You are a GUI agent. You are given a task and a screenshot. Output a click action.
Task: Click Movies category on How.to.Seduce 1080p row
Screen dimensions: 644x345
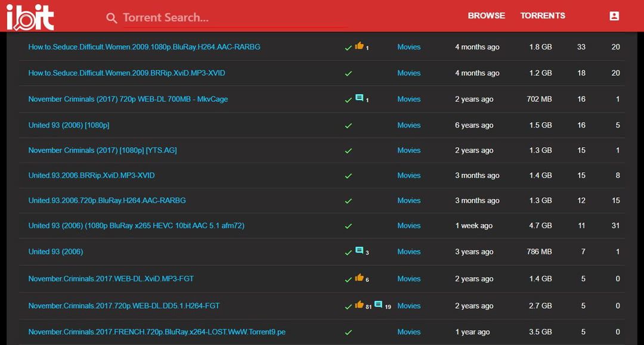tap(408, 46)
